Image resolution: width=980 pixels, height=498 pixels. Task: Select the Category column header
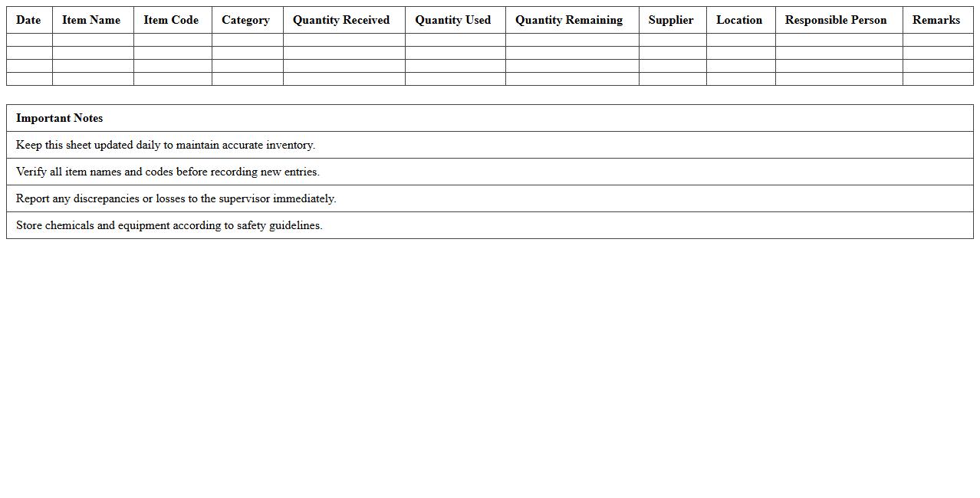click(x=245, y=20)
